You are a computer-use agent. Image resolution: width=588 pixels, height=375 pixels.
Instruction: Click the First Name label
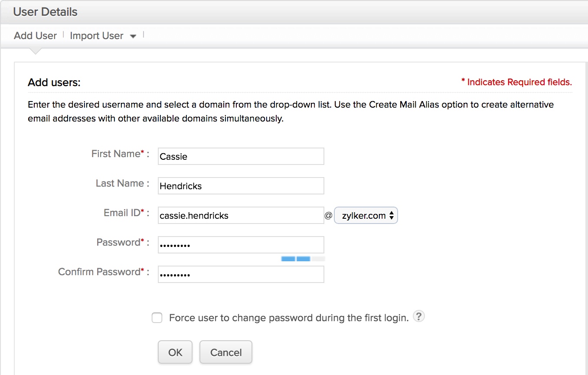(x=116, y=154)
